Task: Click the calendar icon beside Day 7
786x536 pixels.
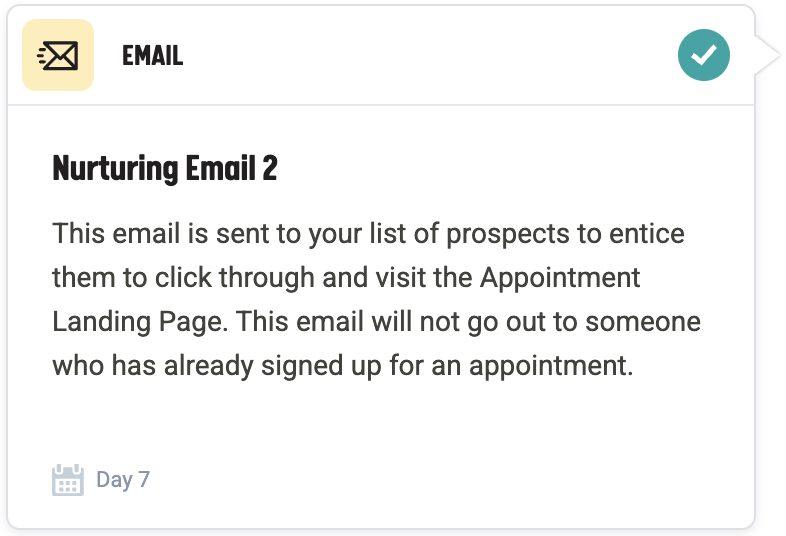Action: pos(67,480)
